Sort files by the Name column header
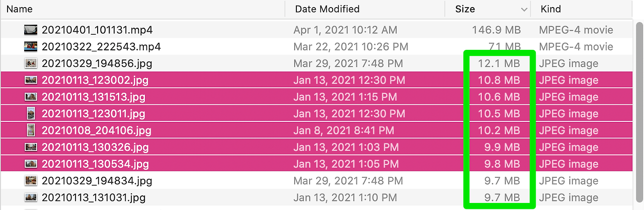644x210 pixels. (x=19, y=9)
